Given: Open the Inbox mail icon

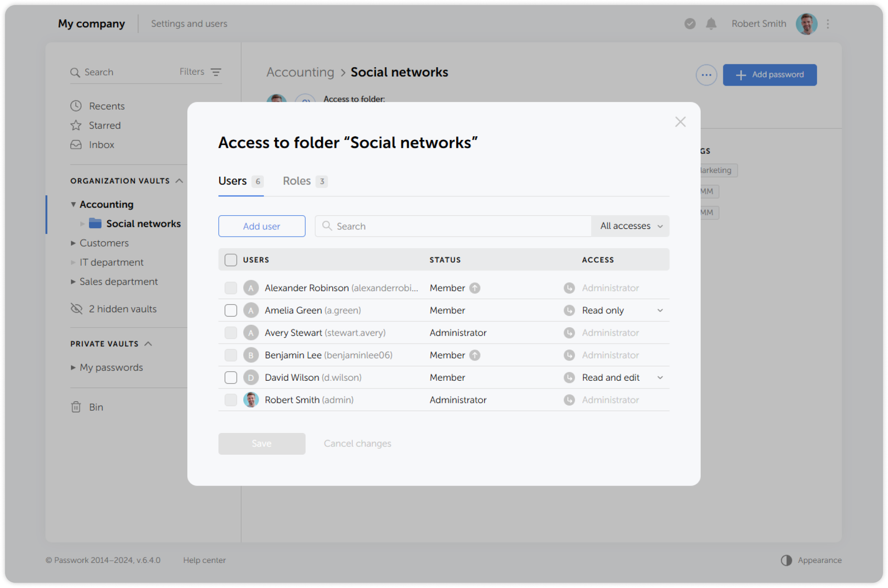Looking at the screenshot, I should coord(76,145).
